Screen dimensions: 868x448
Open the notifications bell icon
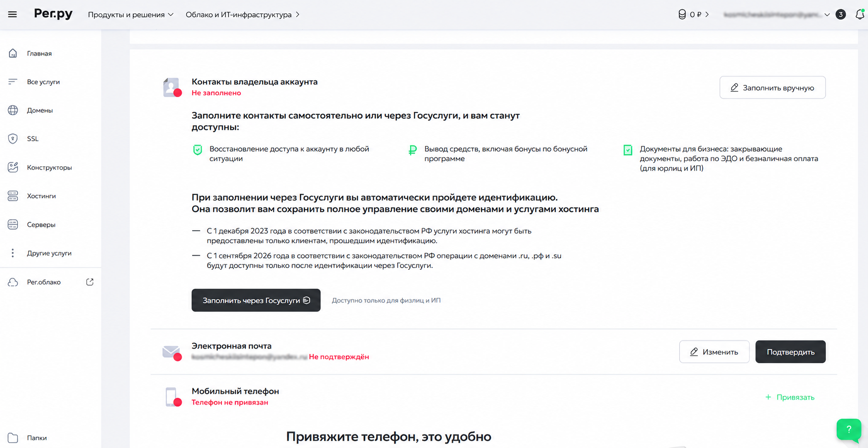[x=860, y=14]
